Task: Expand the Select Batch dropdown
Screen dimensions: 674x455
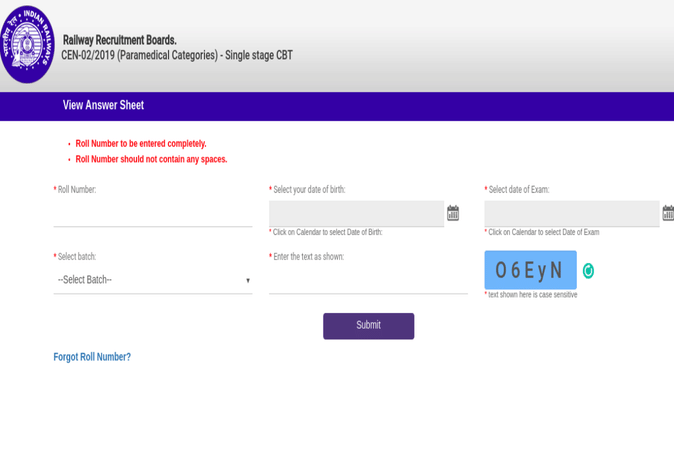Action: click(x=152, y=280)
